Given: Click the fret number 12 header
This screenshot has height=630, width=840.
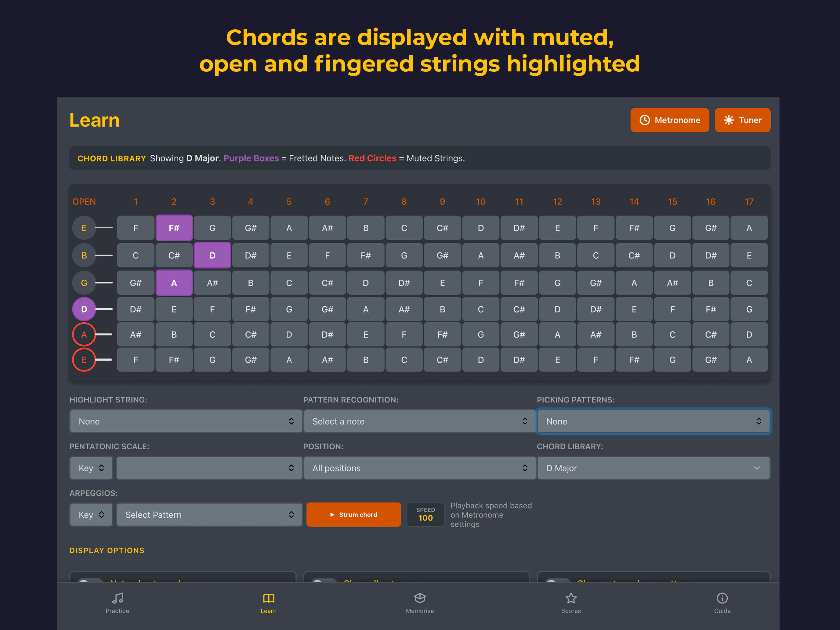Looking at the screenshot, I should (x=557, y=202).
